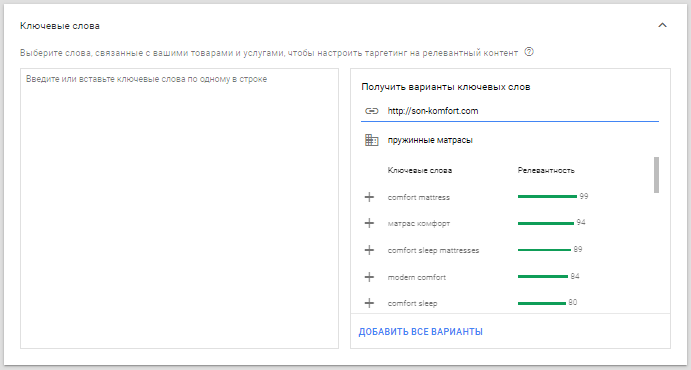Click the пружинные матрасы product field
This screenshot has height=370, width=691.
[430, 141]
